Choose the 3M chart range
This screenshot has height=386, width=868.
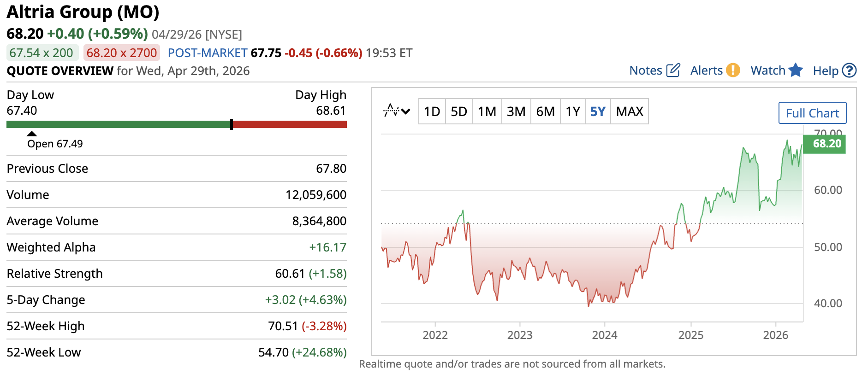coord(516,111)
